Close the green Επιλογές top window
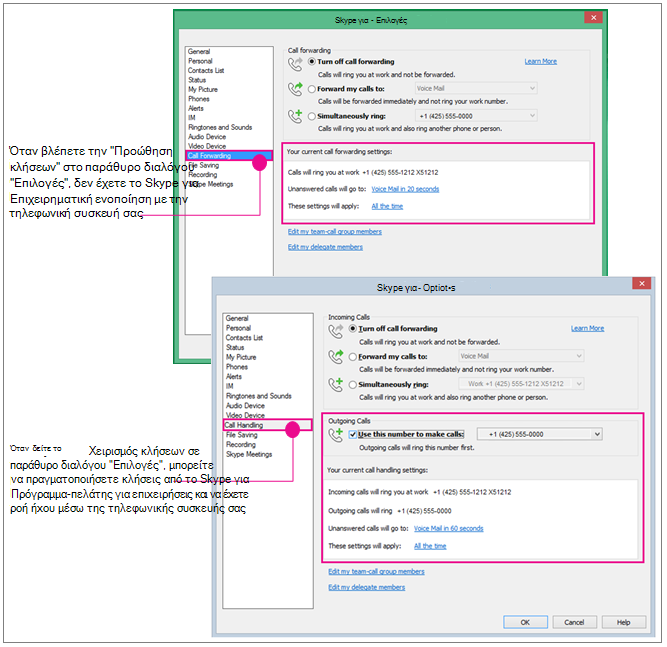 593,17
